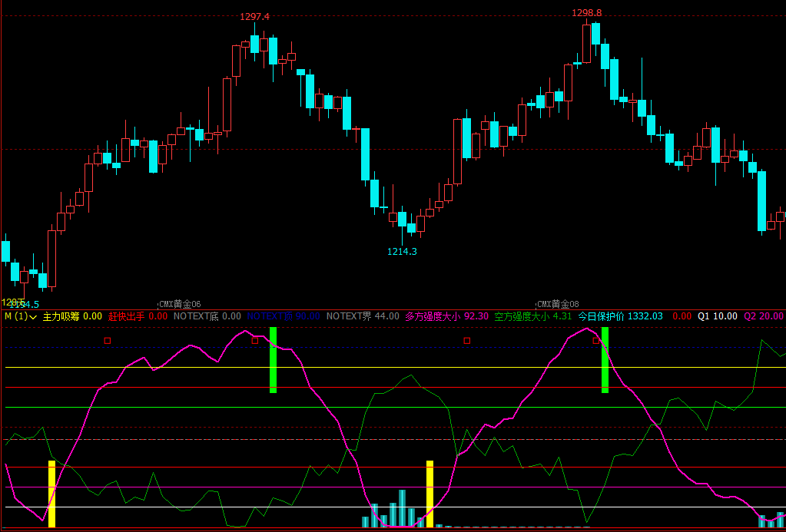Click the red square marker beside the second green bar
Screen dimensions: 786x532
click(x=596, y=341)
